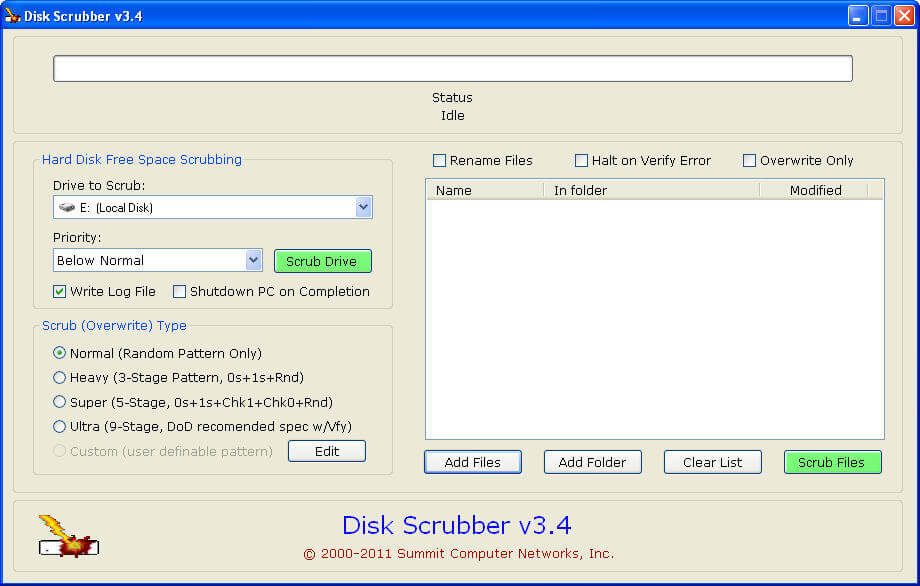Choose Heavy 3-Stage Pattern option
The width and height of the screenshot is (920, 586).
pyautogui.click(x=60, y=378)
